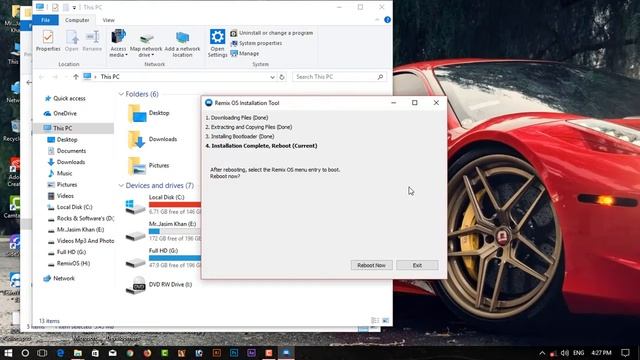Launch Firefox from taskbar
This screenshot has width=640, height=360.
[147, 353]
